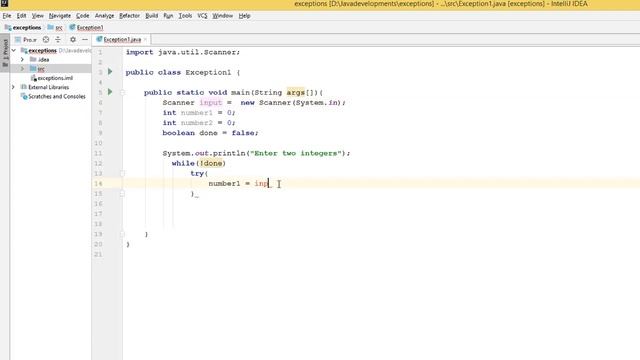The image size is (640, 360).
Task: Click src breadcrumb in navigation bar
Action: click(55, 27)
